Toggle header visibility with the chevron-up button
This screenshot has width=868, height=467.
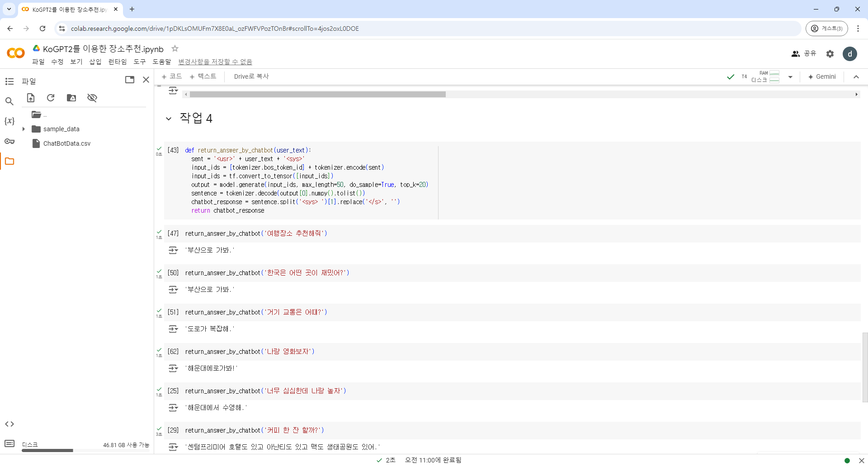pos(856,77)
